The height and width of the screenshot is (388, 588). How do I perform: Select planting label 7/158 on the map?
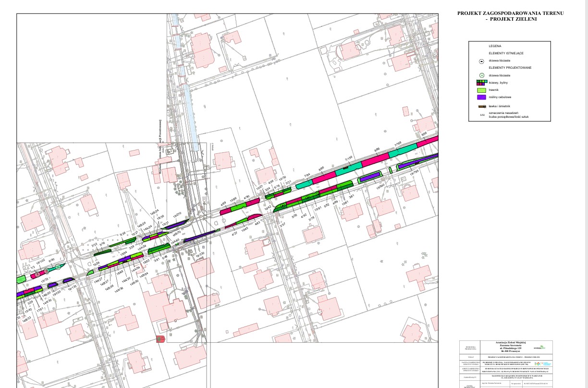348,158
